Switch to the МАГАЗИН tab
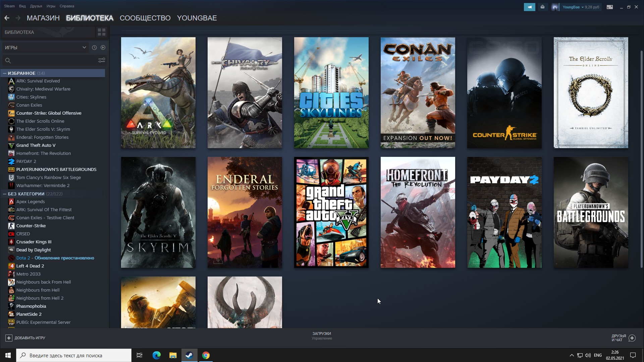The width and height of the screenshot is (644, 362). (43, 18)
